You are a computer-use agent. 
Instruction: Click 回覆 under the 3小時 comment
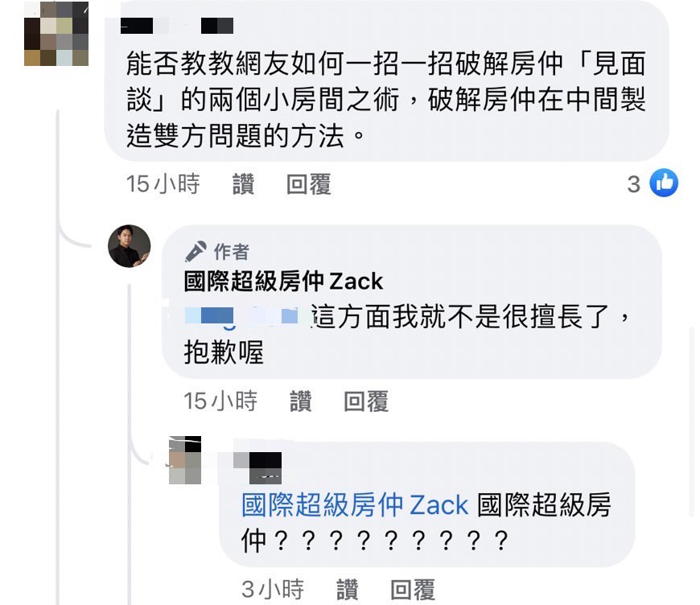413,590
